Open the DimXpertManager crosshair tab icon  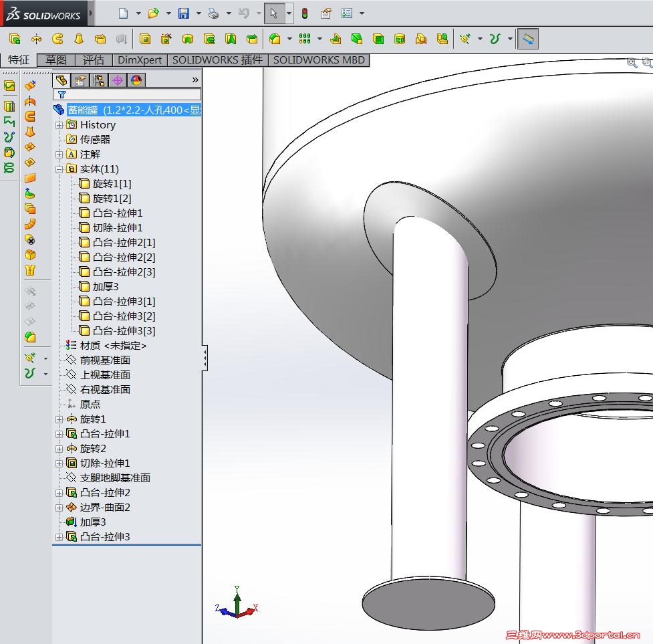[118, 80]
